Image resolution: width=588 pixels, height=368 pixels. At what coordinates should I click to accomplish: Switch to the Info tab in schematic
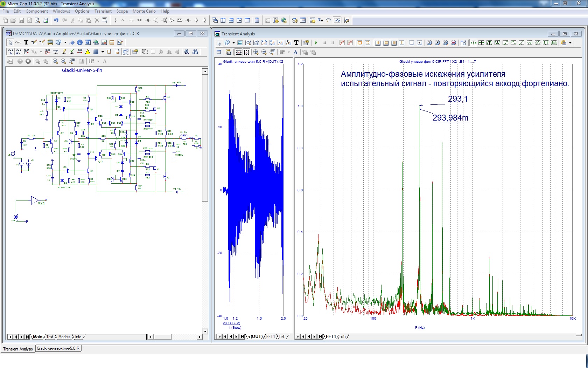(x=78, y=337)
